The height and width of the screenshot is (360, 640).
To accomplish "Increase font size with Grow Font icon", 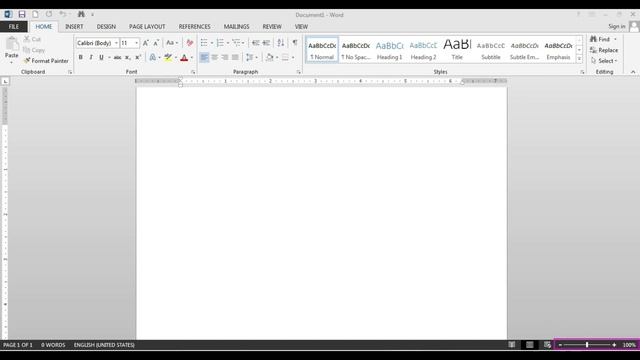I will [x=146, y=43].
